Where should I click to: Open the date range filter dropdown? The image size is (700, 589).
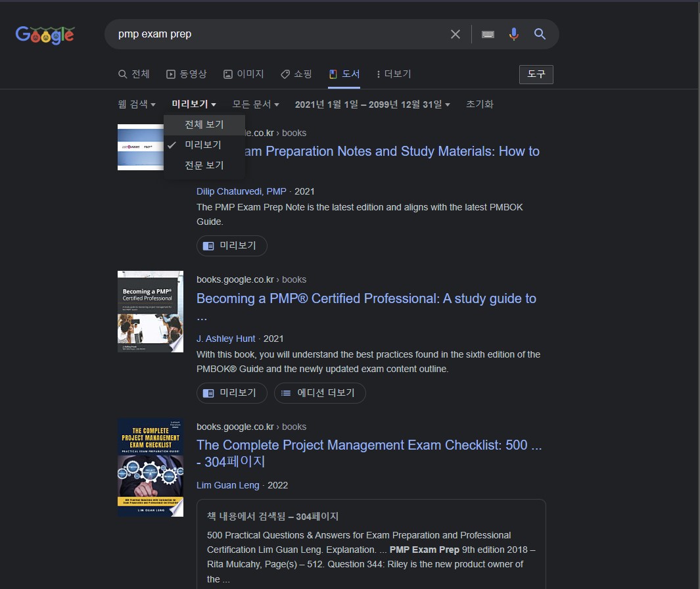372,105
